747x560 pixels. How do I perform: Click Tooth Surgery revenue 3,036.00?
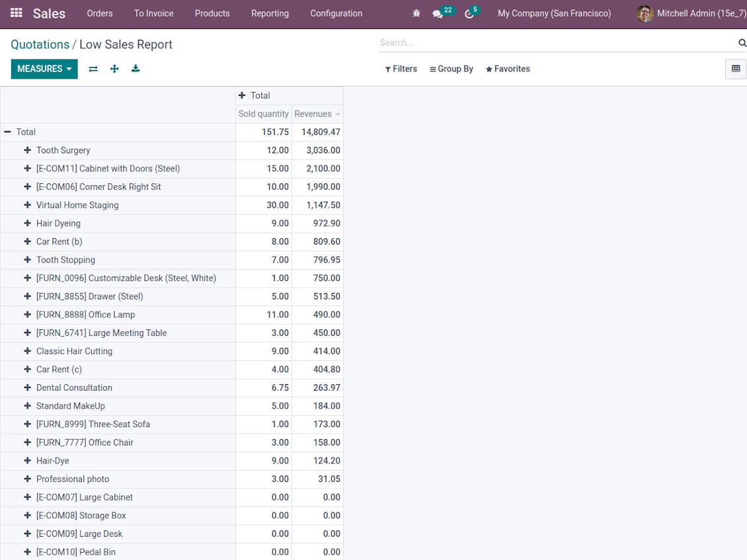tap(317, 150)
